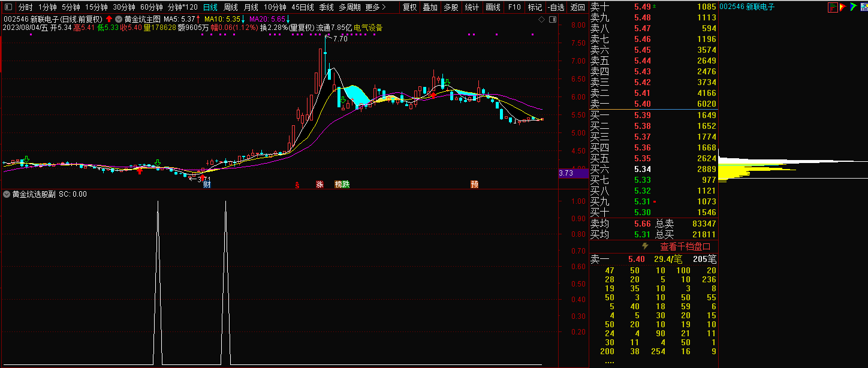Click the panel layout icon before 分时
Screen dimensions: 868x368
coord(8,8)
